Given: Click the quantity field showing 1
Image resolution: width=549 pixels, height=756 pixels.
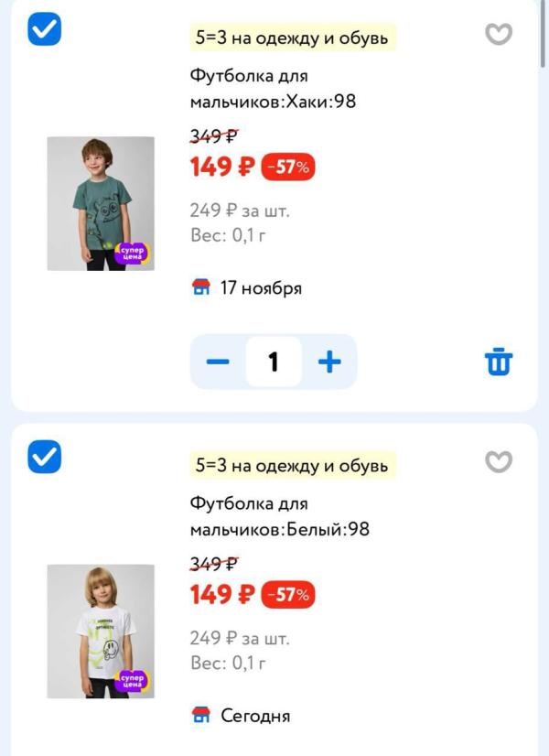Looking at the screenshot, I should (x=274, y=362).
